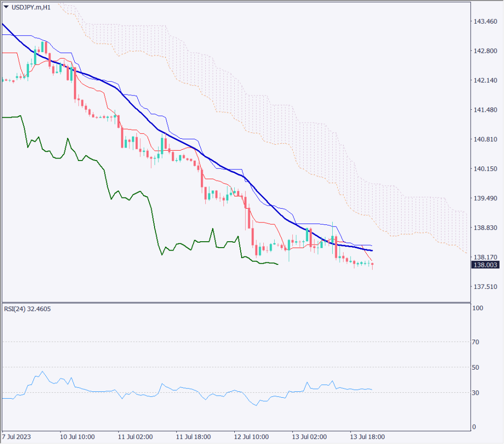Screen dimensions: 504x444
Task: Click the 13 Jul 18:00 time label
Action: tap(367, 437)
